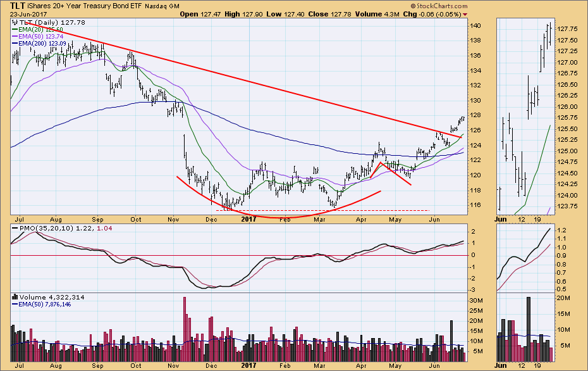The image size is (588, 371).
Task: Click the 140 price axis label
Action: pyautogui.click(x=475, y=26)
